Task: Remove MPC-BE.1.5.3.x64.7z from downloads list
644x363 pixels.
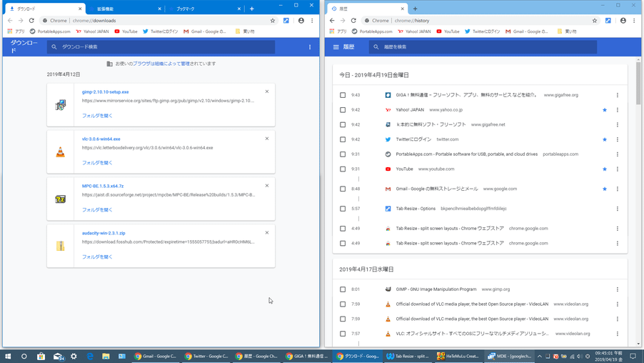Action: click(267, 186)
